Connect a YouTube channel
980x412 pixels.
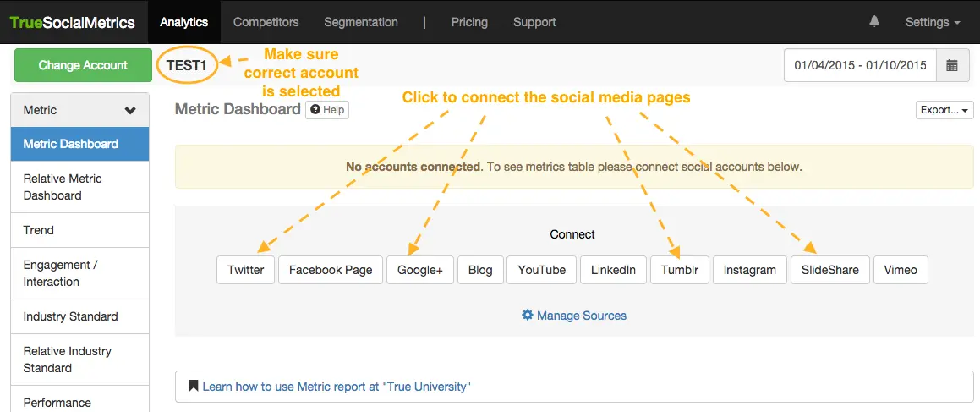pos(542,270)
